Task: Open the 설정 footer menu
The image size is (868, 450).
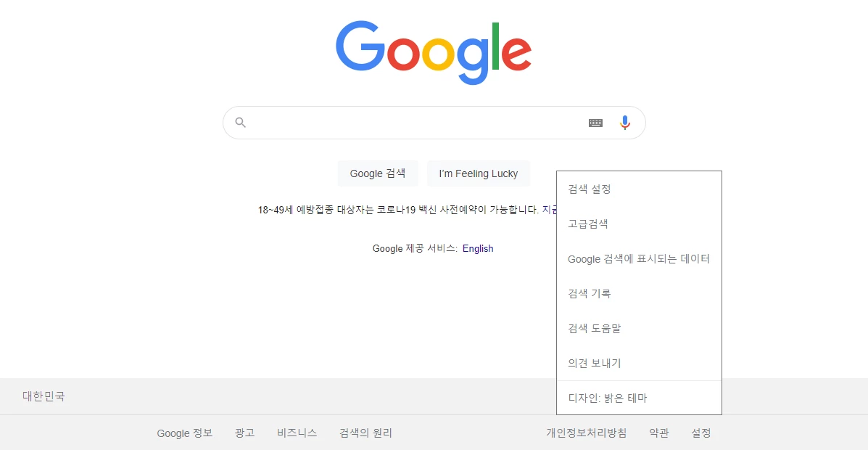Action: click(x=700, y=433)
